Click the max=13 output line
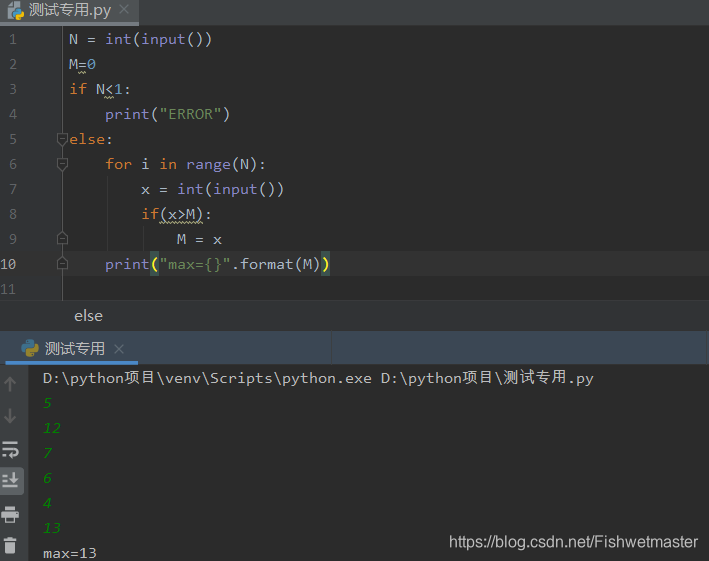Screen dimensions: 709x561 coord(70,553)
